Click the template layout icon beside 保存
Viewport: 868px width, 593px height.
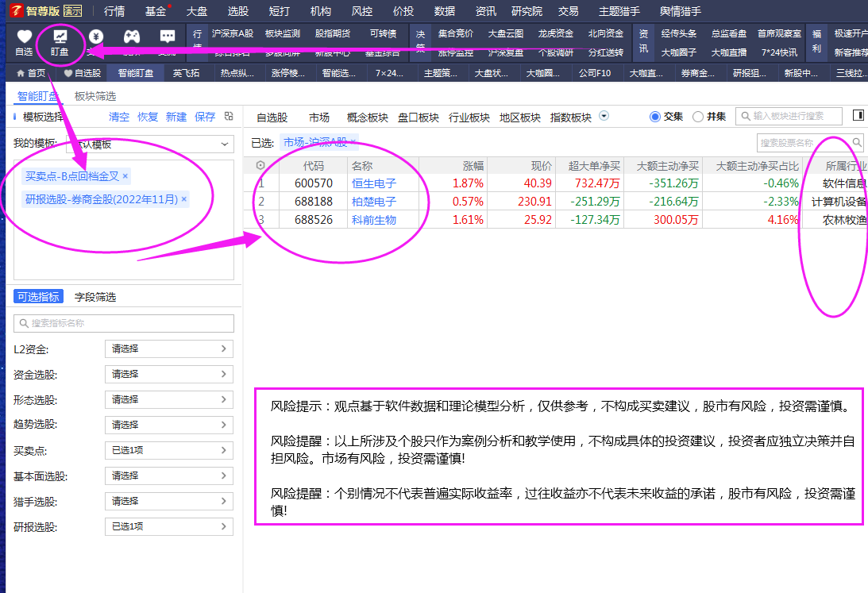point(229,116)
